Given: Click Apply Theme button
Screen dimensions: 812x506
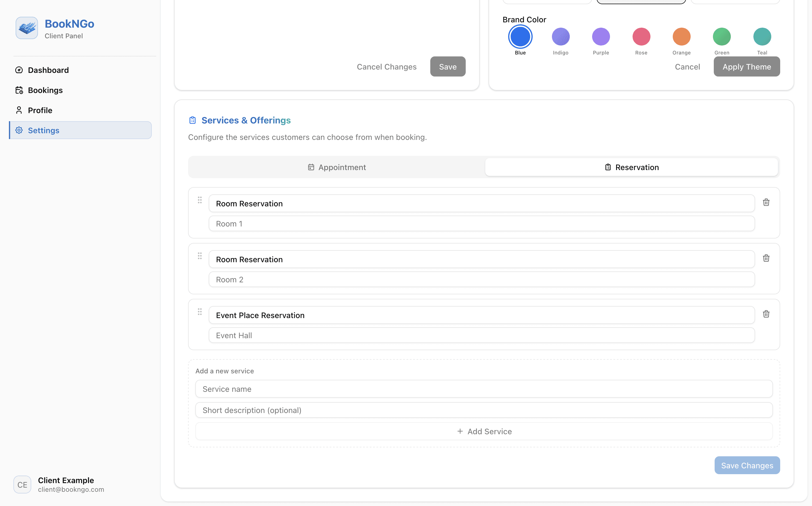Looking at the screenshot, I should (x=746, y=66).
